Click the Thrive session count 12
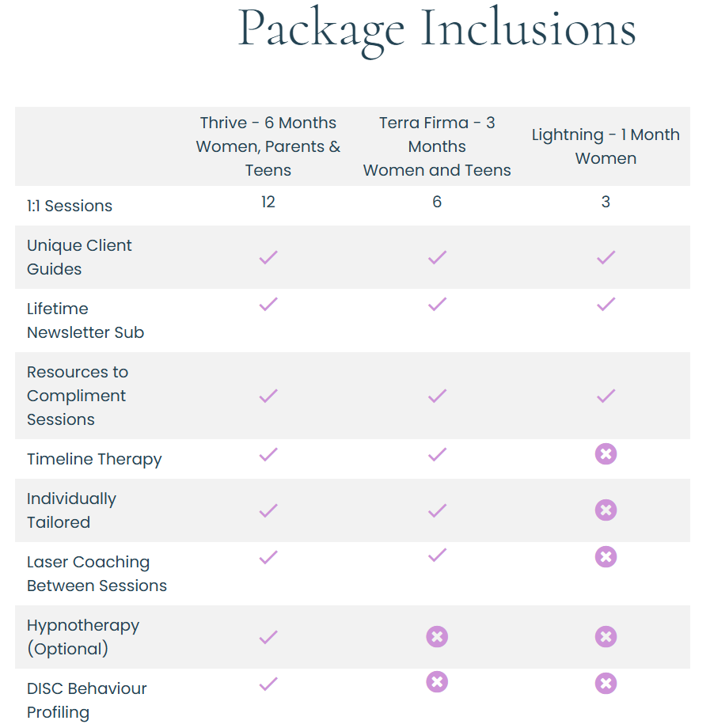 [268, 202]
